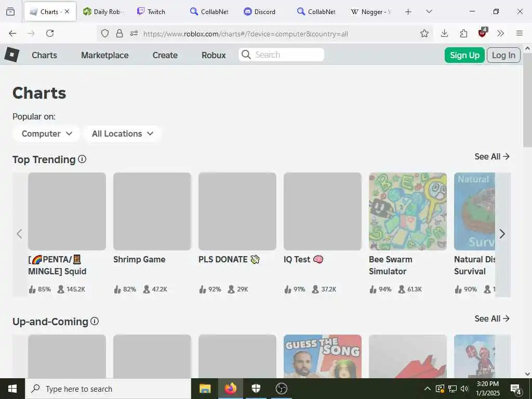The image size is (532, 399).
Task: Open the Guess the Song thumbnail
Action: pos(323,356)
